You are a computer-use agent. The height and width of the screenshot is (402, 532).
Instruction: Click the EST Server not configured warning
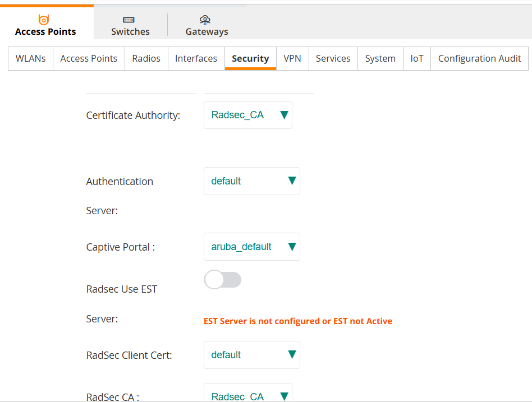point(298,321)
